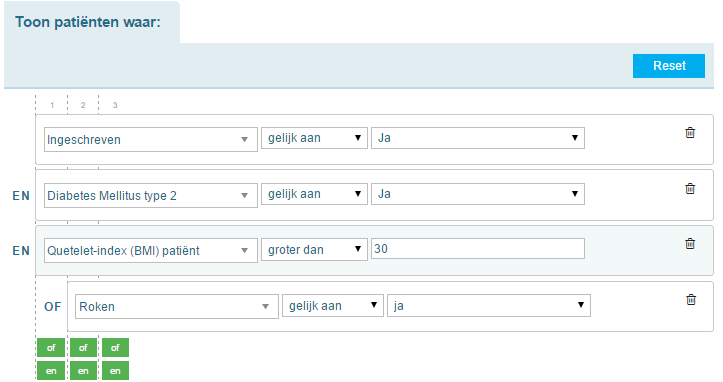Image resolution: width=723 pixels, height=382 pixels.
Task: Open 'gelijk aan' operator in Roken row
Action: [332, 306]
